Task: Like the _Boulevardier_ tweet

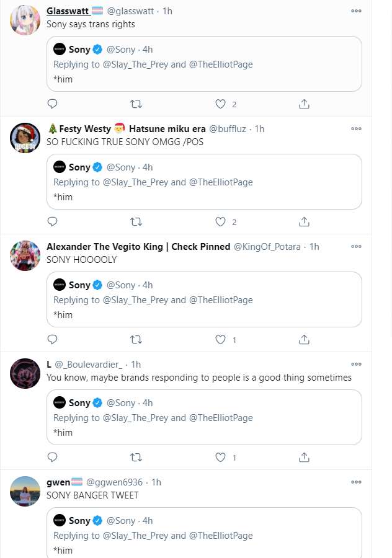Action: (x=220, y=458)
